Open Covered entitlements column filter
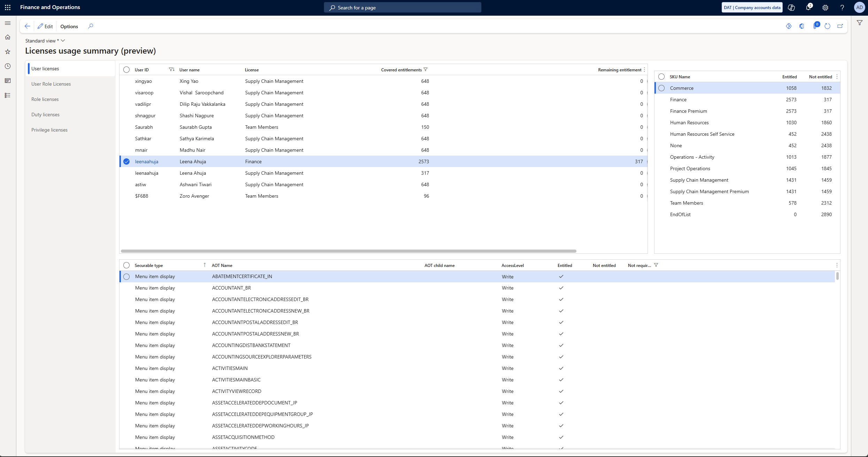The image size is (868, 457). pyautogui.click(x=425, y=70)
